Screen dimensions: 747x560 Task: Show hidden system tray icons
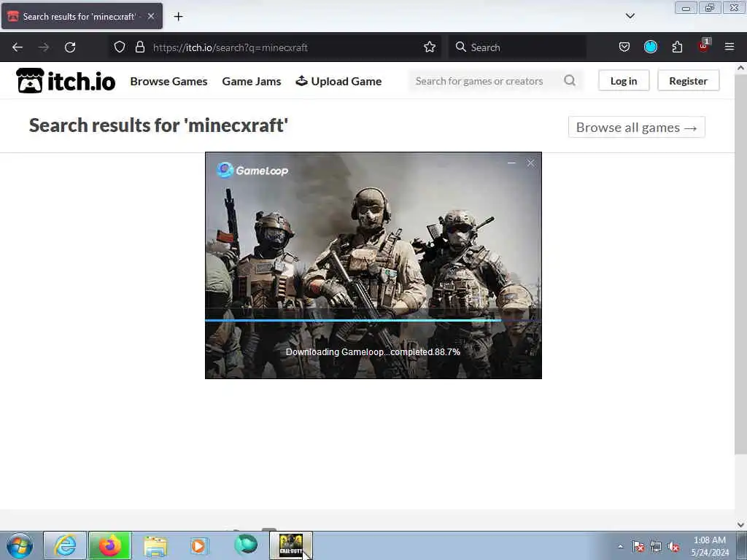620,546
